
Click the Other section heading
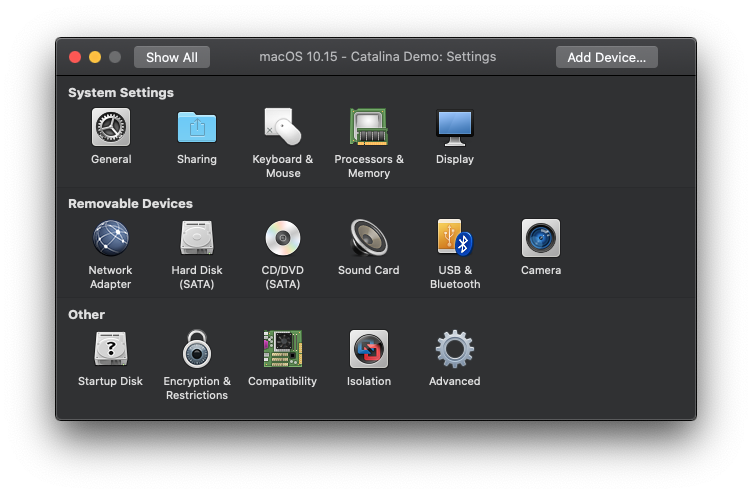tap(86, 315)
